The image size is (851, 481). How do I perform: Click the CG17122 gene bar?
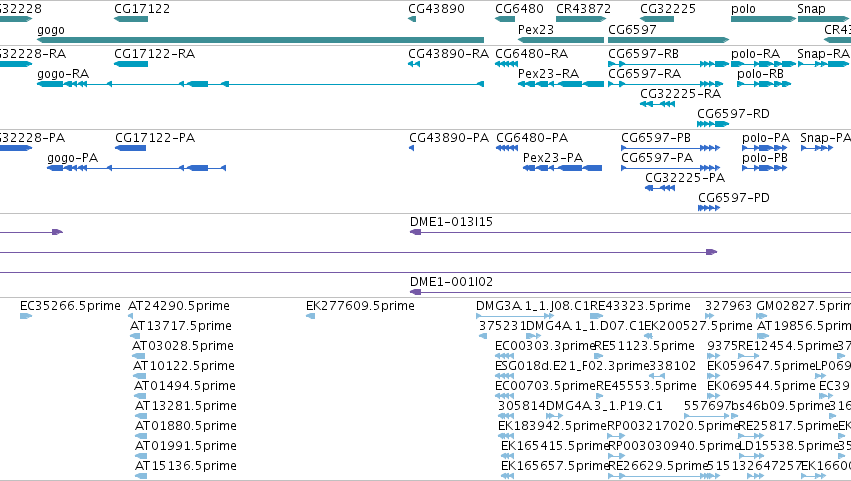(x=131, y=19)
